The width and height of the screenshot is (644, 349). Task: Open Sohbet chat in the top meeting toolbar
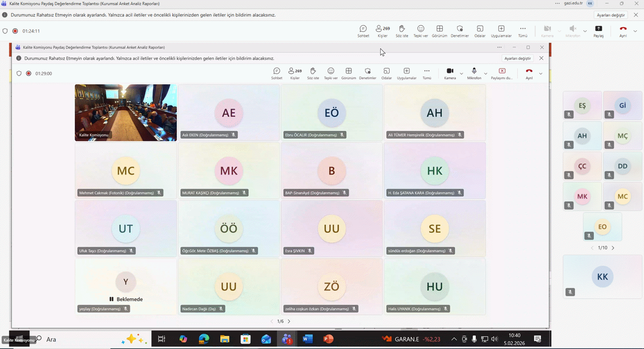tap(363, 31)
